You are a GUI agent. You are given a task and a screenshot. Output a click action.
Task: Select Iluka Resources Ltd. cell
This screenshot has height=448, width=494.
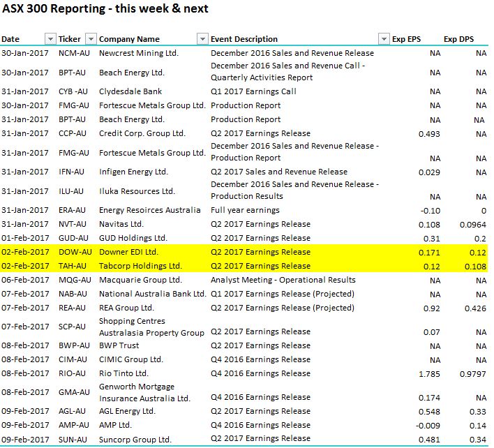137,191
